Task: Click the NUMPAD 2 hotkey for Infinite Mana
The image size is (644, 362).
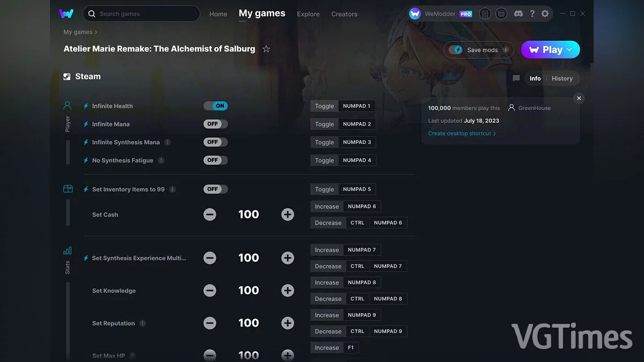Action: [x=357, y=124]
